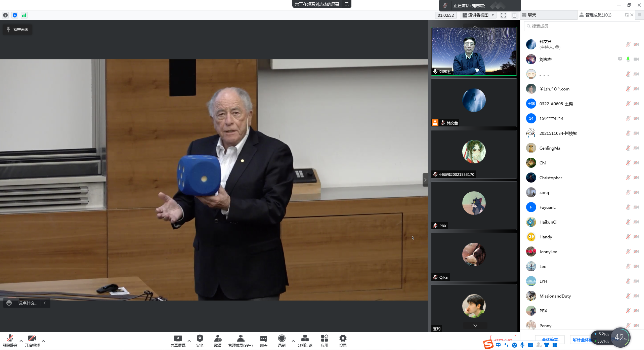Click the Sogou input method logo
Screen dimensions: 644x350
click(x=488, y=345)
